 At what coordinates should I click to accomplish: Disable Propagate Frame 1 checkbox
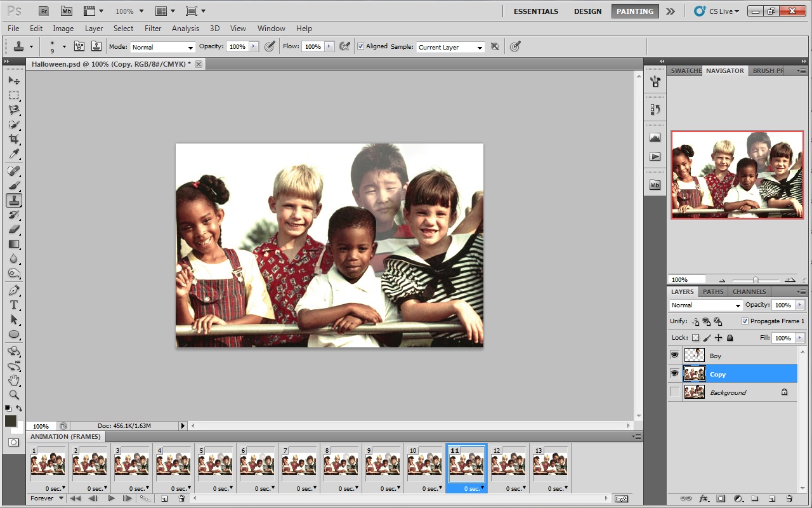coord(745,321)
